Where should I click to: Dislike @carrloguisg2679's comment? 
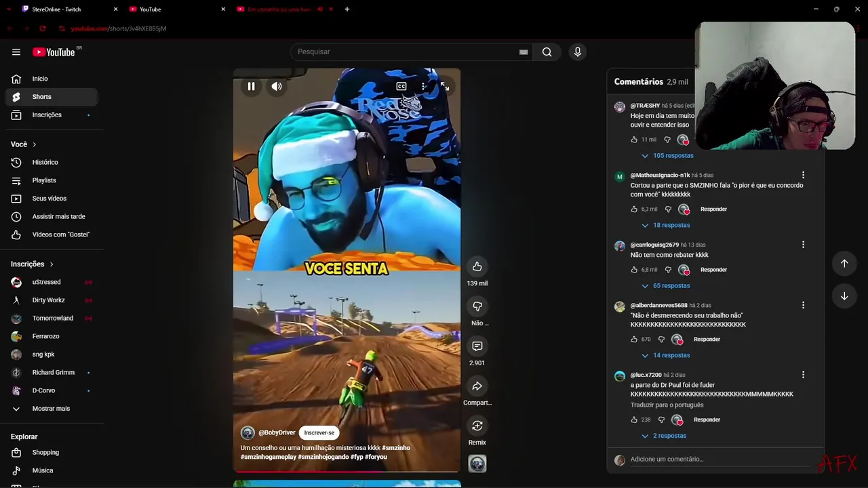pos(668,270)
